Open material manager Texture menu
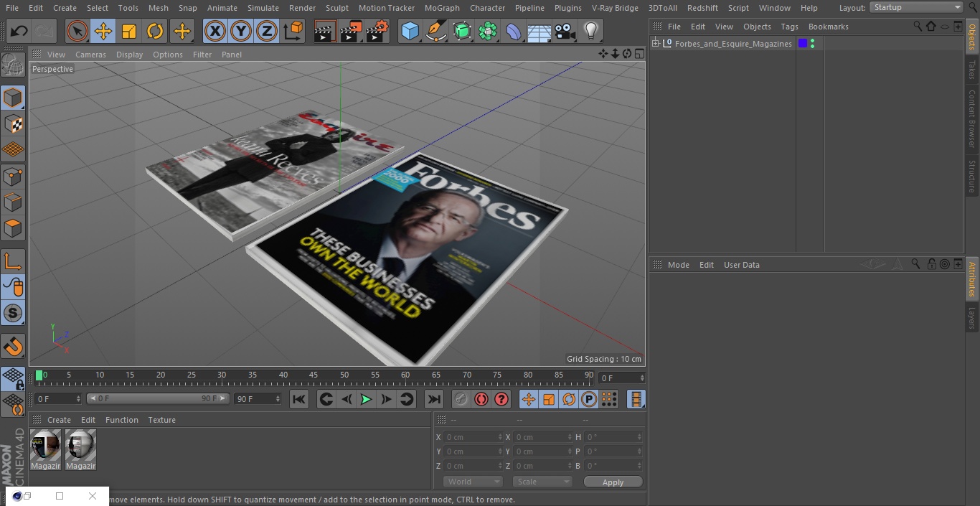Viewport: 980px width, 506px height. pyautogui.click(x=161, y=420)
